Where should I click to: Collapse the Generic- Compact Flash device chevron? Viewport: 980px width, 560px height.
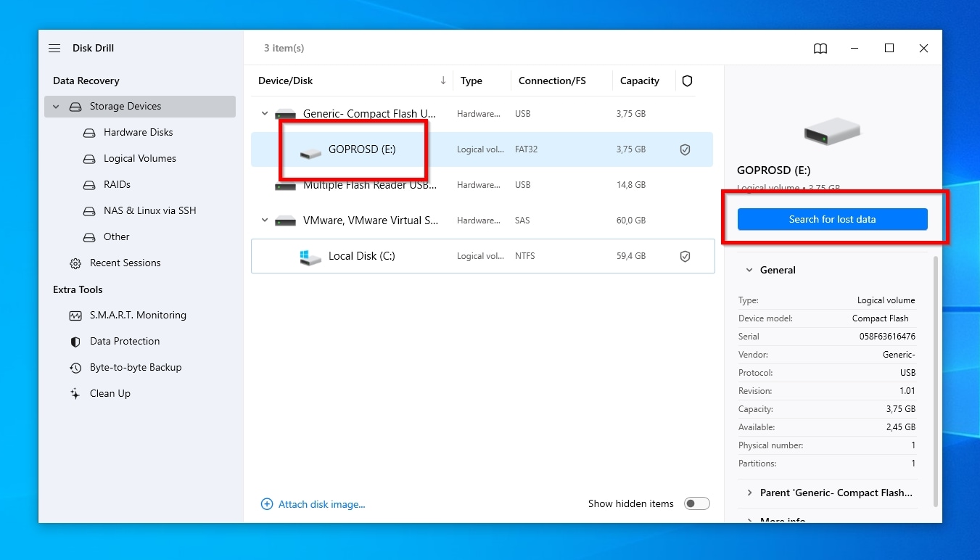[x=265, y=114]
